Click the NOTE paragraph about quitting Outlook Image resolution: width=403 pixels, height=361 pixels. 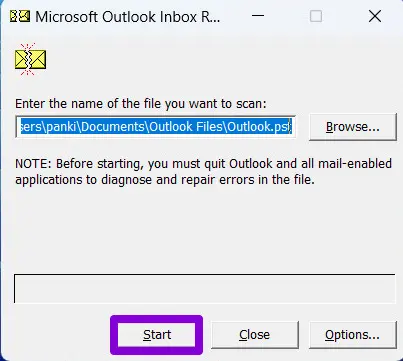203,172
